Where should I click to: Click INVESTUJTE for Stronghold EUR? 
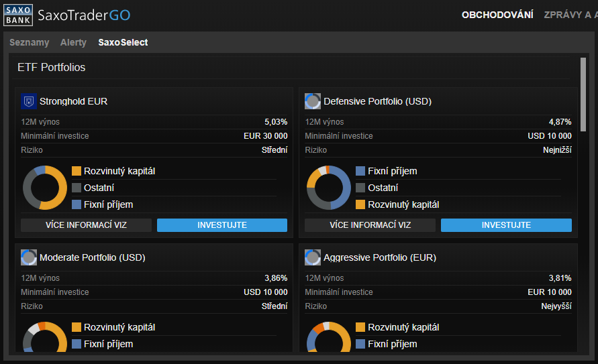pyautogui.click(x=222, y=225)
